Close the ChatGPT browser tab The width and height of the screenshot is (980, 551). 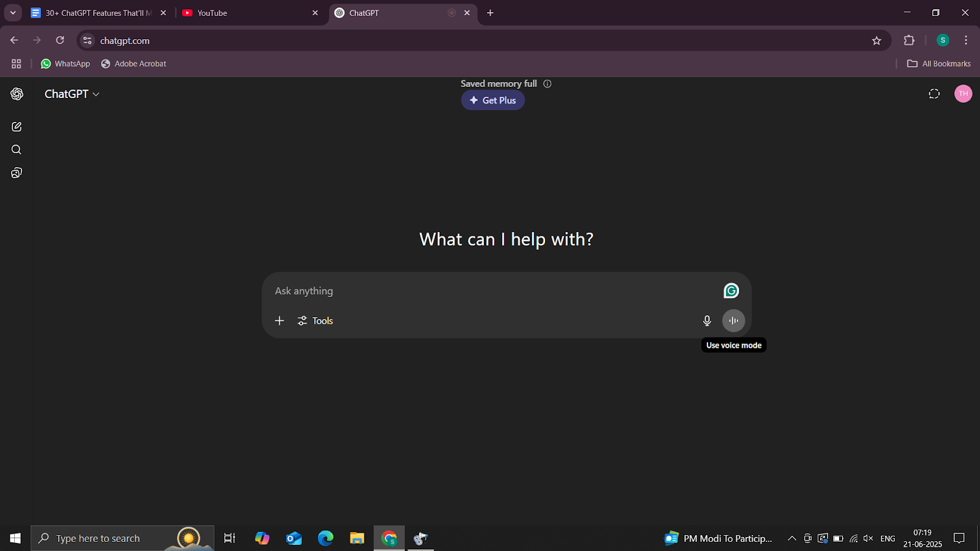tap(467, 13)
